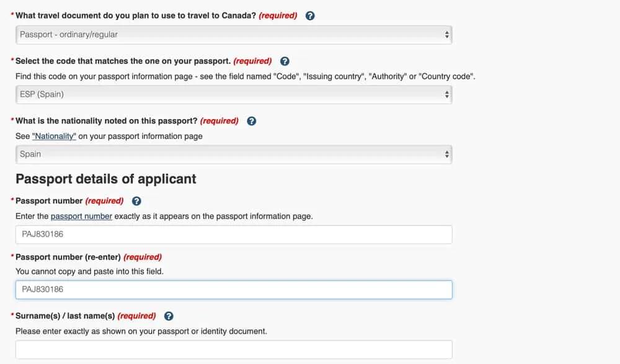Image resolution: width=620 pixels, height=364 pixels.
Task: Open the "passport number" link
Action: click(x=81, y=216)
